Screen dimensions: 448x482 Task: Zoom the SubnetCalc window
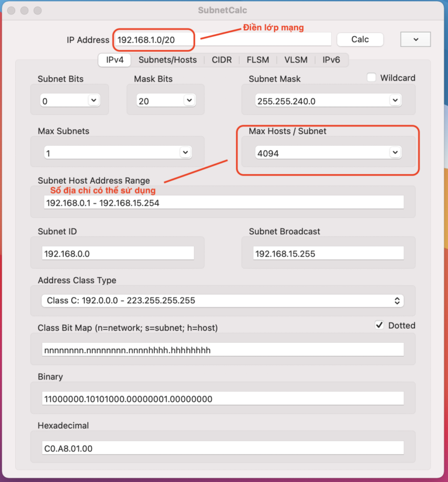tap(37, 10)
